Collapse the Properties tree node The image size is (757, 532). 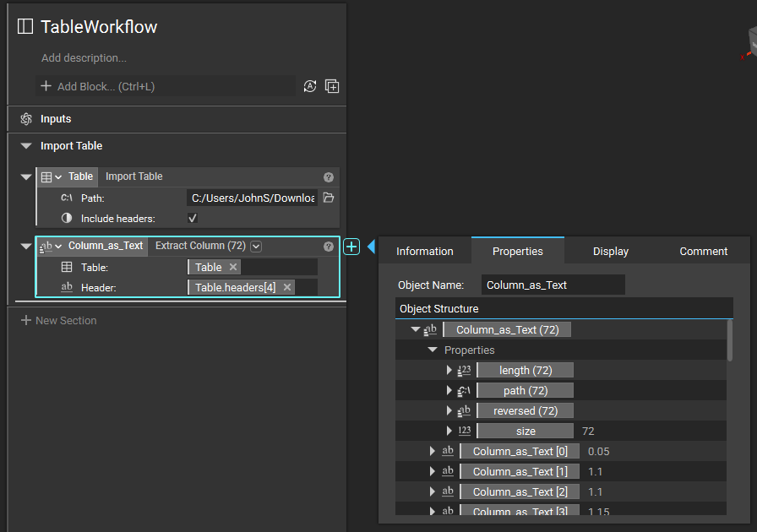click(x=433, y=350)
